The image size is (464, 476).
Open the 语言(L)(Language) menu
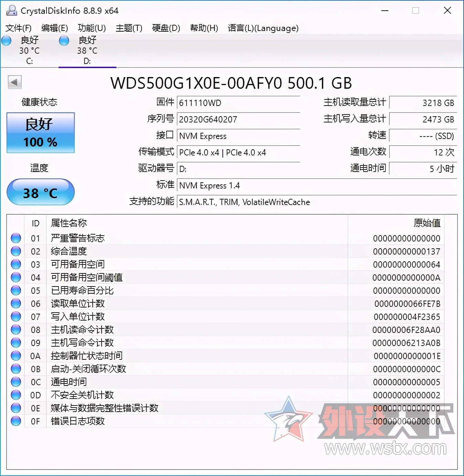[x=263, y=28]
